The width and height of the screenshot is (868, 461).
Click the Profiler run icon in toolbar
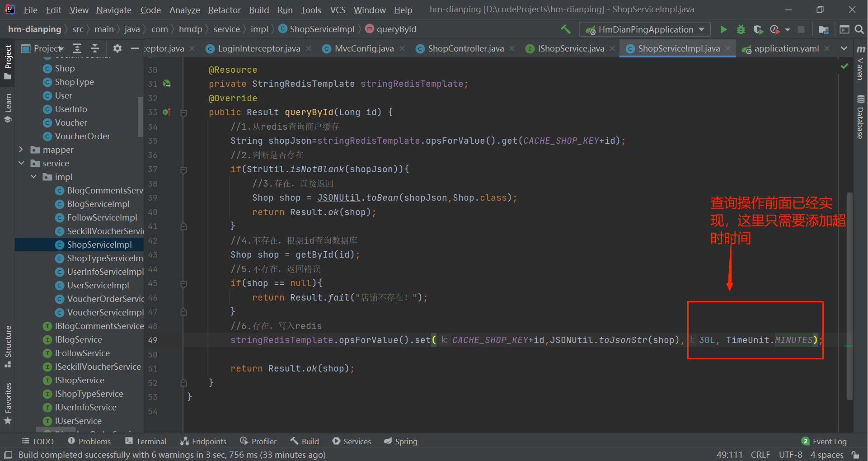775,29
